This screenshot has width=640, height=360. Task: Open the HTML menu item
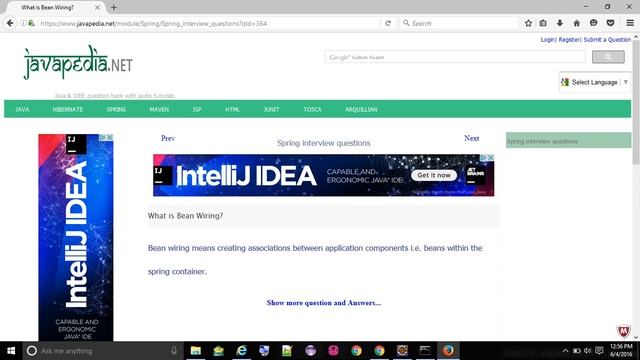tap(232, 109)
